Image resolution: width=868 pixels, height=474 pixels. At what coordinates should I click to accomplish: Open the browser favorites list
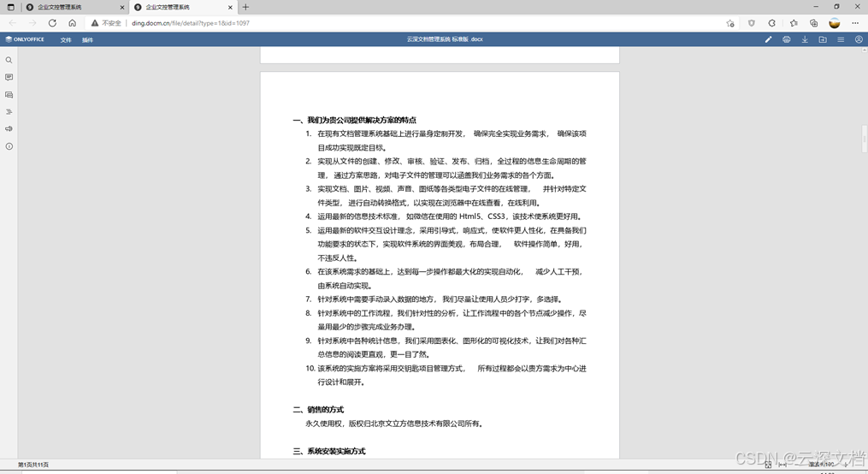click(x=794, y=23)
